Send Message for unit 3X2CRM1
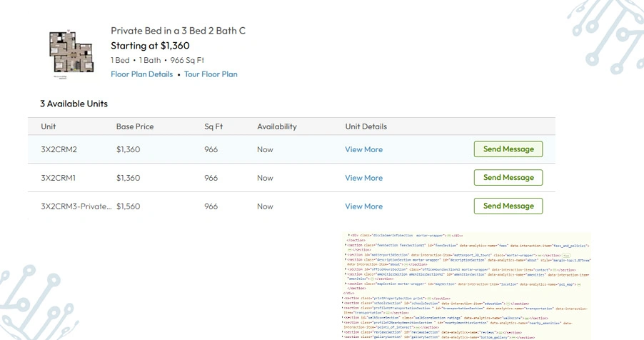Viewport: 644px width, 340px height. pos(508,178)
